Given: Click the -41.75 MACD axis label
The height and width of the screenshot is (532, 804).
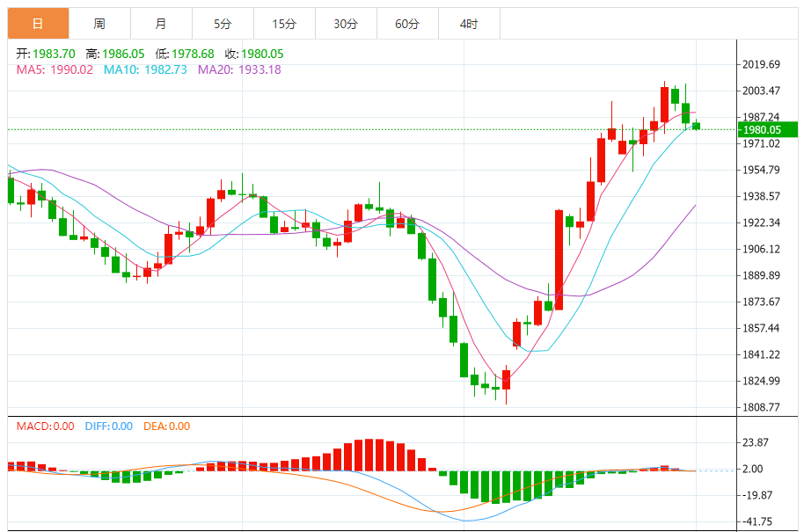Looking at the screenshot, I should [757, 521].
